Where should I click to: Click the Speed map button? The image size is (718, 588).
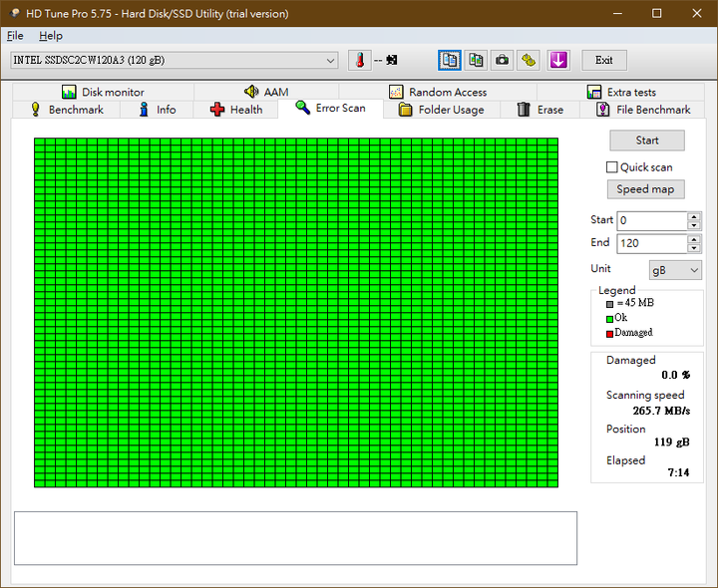pos(645,189)
